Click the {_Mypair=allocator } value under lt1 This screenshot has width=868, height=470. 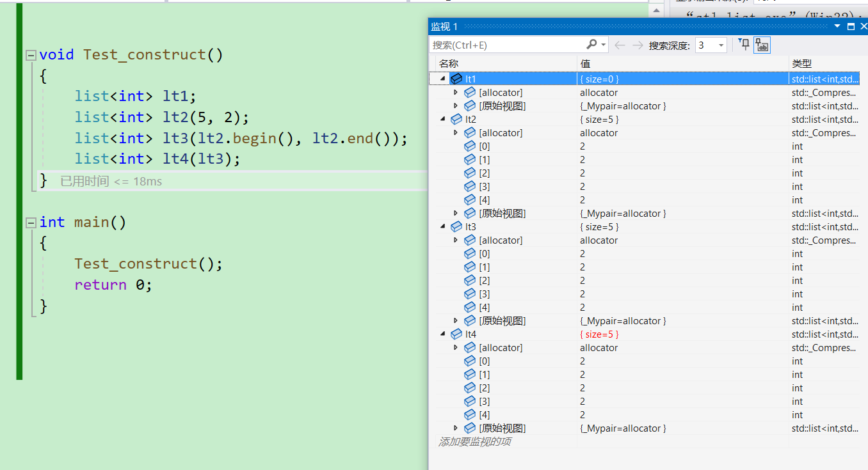click(x=623, y=106)
